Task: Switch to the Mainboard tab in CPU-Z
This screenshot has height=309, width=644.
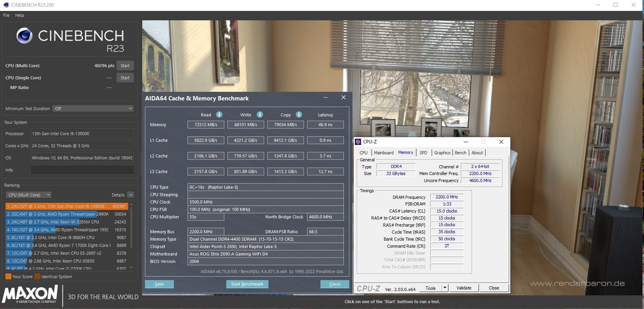Action: tap(384, 153)
